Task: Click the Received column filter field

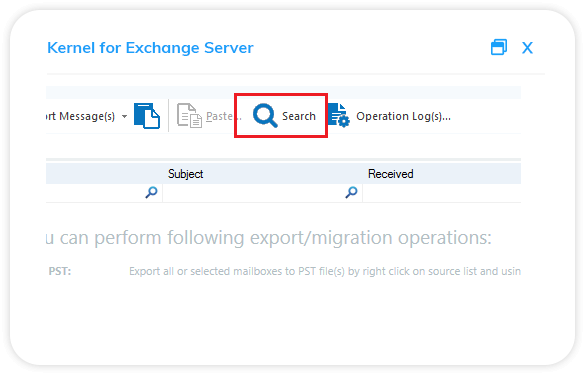Action: (x=442, y=193)
